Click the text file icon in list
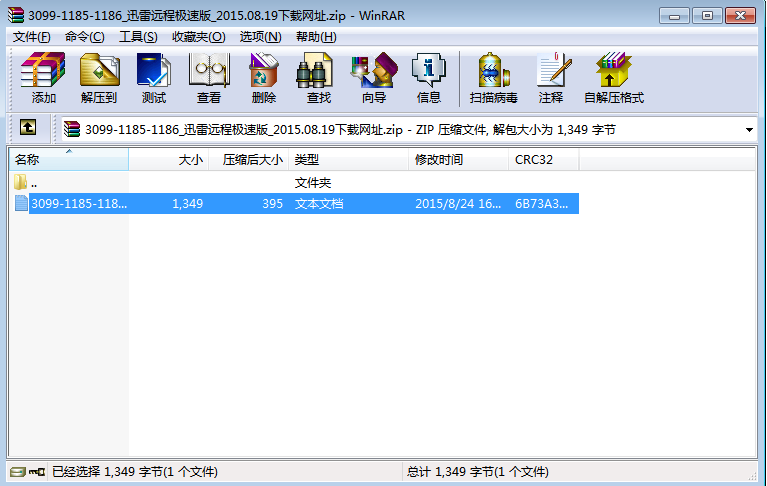The height and width of the screenshot is (486, 767). click(x=21, y=203)
